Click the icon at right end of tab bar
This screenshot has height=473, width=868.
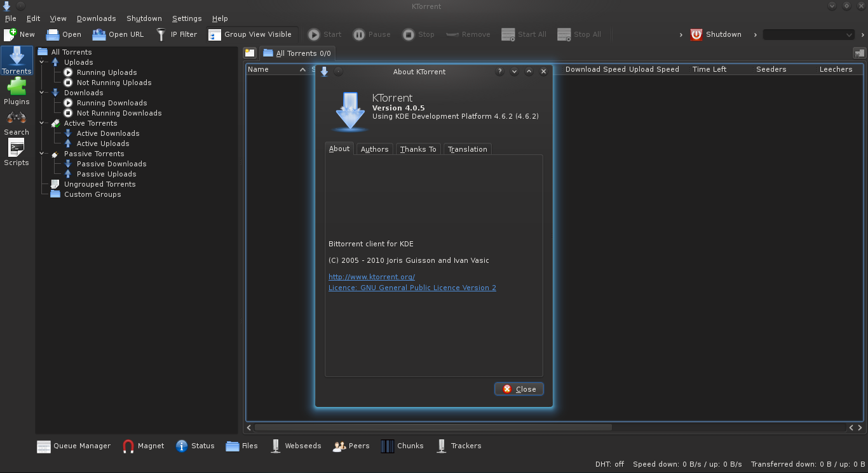point(858,53)
